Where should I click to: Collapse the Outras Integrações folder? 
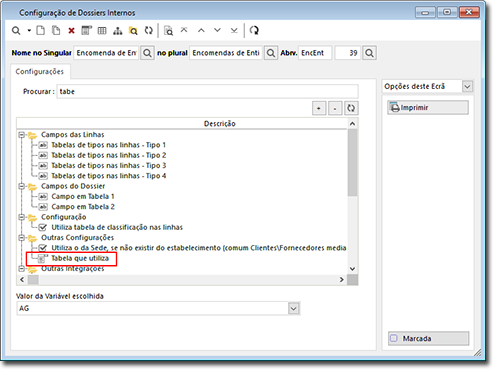(x=22, y=269)
